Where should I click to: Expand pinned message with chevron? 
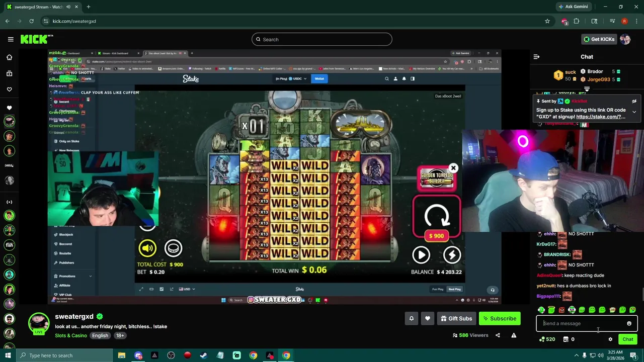[x=634, y=112]
